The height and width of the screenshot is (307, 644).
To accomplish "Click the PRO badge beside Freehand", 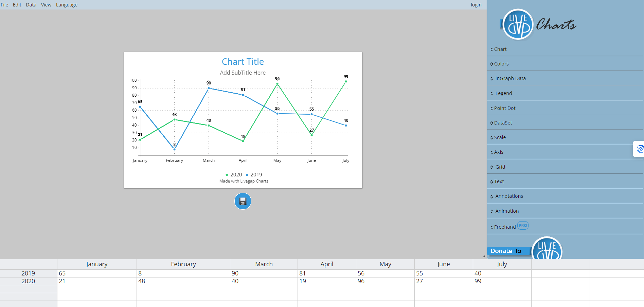I will point(523,225).
